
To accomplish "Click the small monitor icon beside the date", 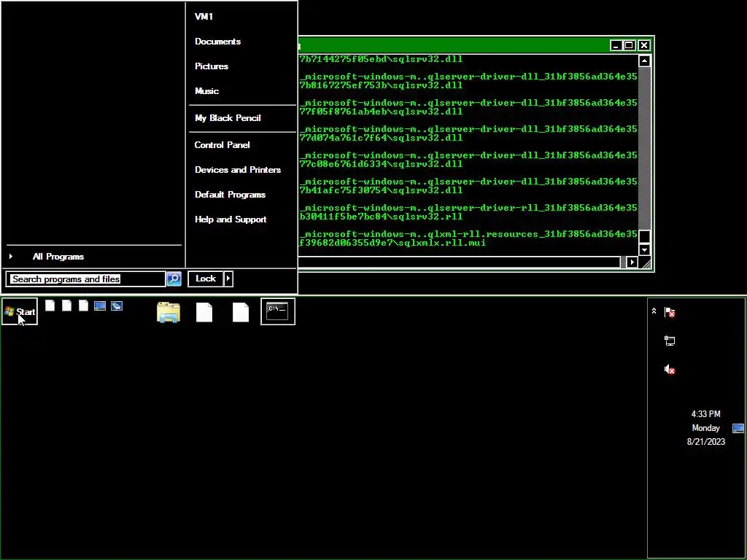I will [738, 428].
